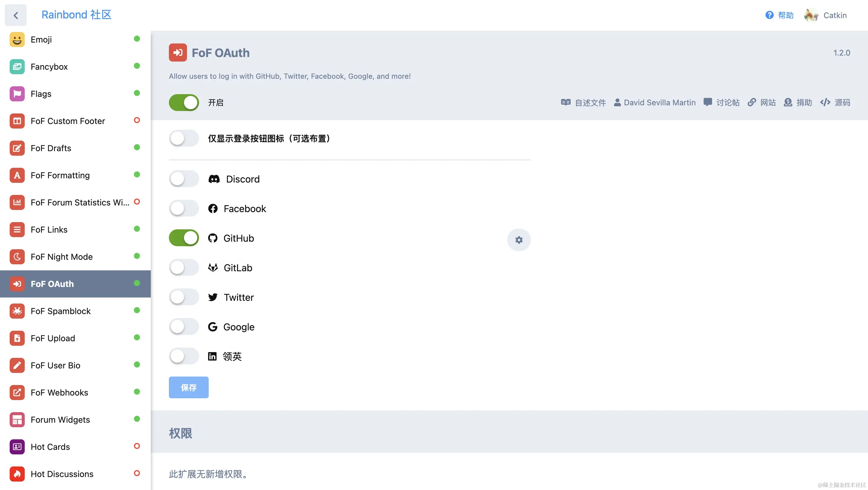Enable the 领英 LinkedIn login toggle
868x490 pixels.
coord(184,356)
